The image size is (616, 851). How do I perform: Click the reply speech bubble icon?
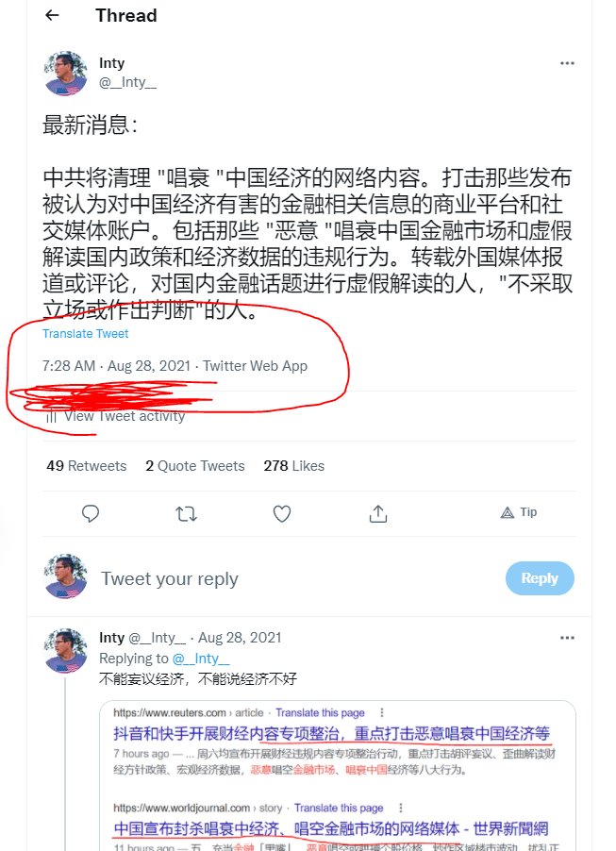click(91, 513)
